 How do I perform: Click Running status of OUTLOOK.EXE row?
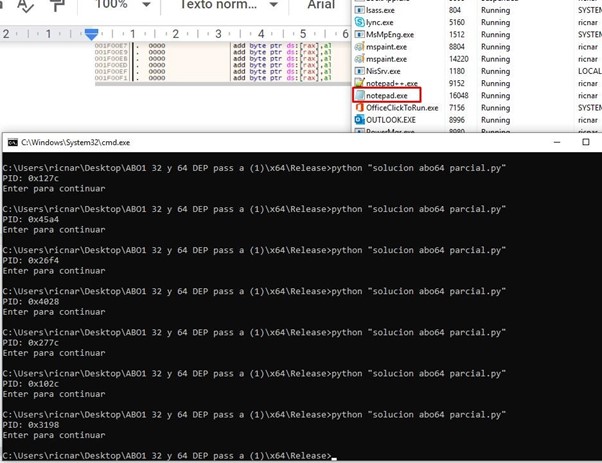coord(496,120)
